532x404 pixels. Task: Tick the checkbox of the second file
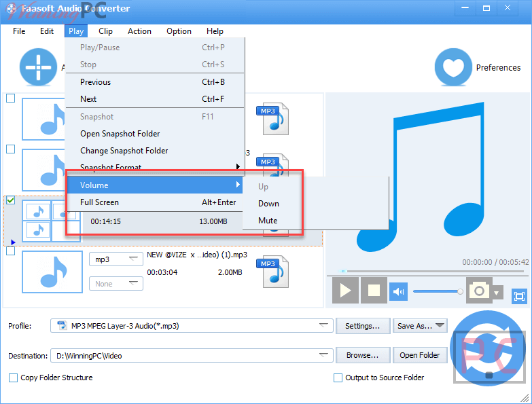(x=10, y=149)
